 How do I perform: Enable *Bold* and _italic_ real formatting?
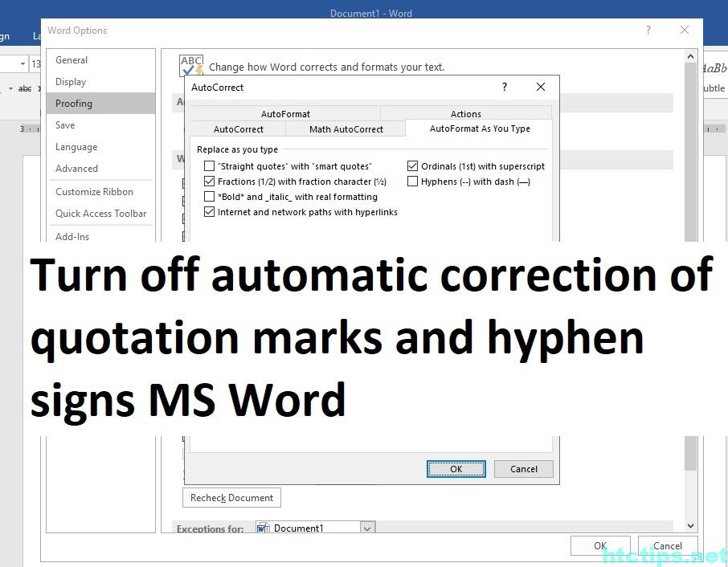tap(210, 197)
